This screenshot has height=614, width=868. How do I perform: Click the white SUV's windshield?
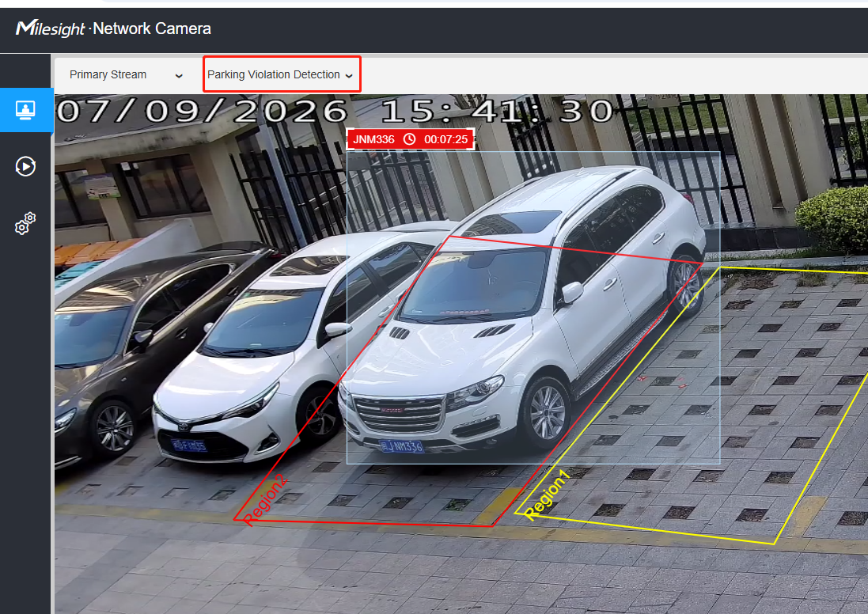tap(476, 285)
